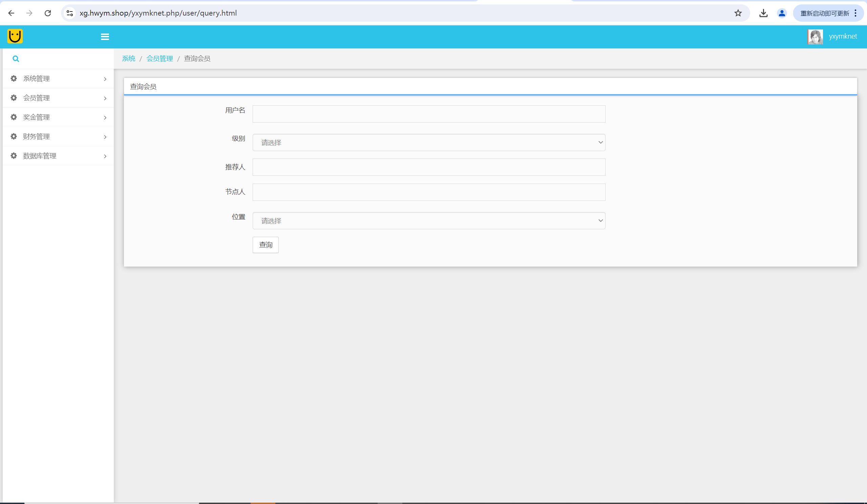Screen dimensions: 867x504
Task: Bookmark page with star icon
Action: 738,14
